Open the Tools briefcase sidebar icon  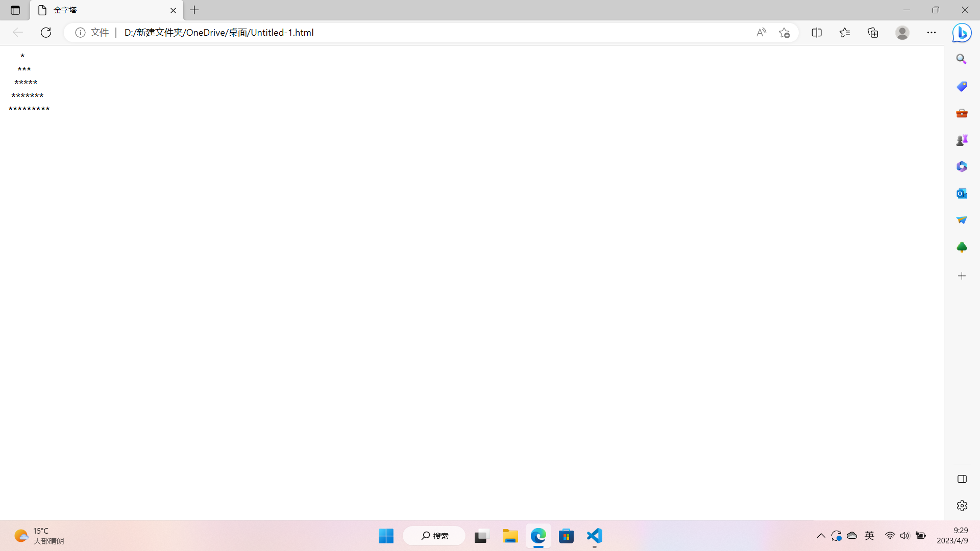click(x=962, y=113)
